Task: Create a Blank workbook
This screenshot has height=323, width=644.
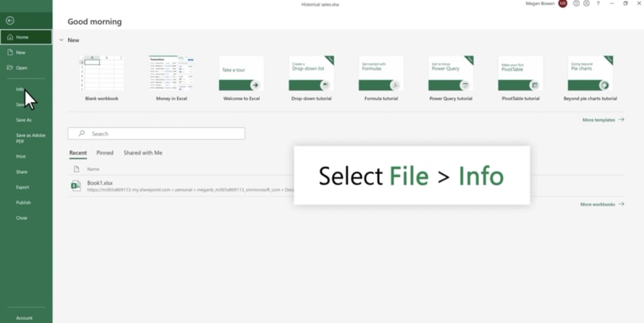Action: (x=101, y=78)
